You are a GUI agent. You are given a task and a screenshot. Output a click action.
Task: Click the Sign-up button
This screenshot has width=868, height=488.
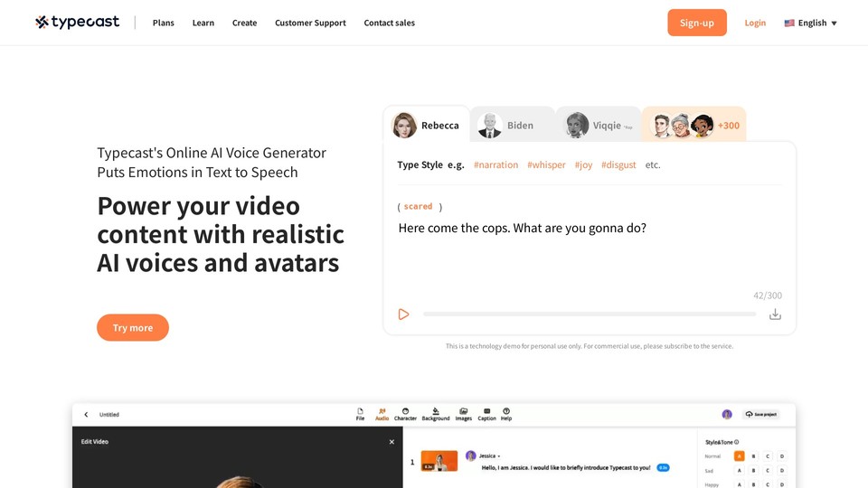[x=697, y=23]
